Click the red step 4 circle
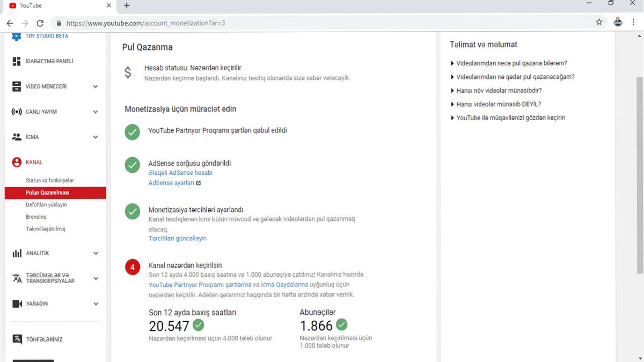This screenshot has width=644, height=362. click(132, 267)
